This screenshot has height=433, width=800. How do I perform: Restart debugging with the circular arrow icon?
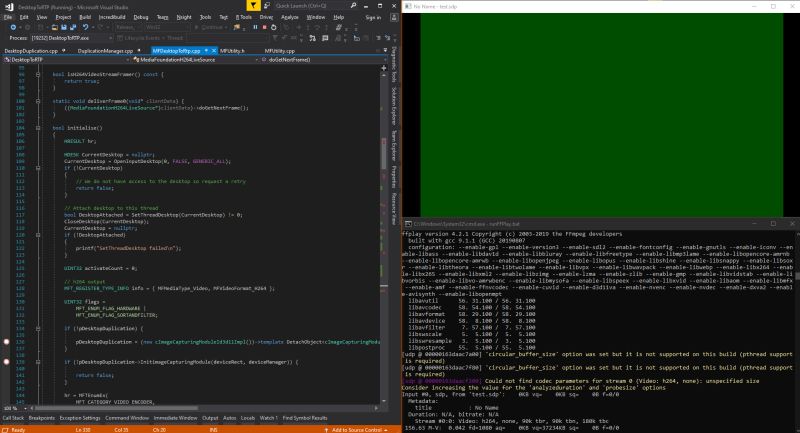[273, 28]
